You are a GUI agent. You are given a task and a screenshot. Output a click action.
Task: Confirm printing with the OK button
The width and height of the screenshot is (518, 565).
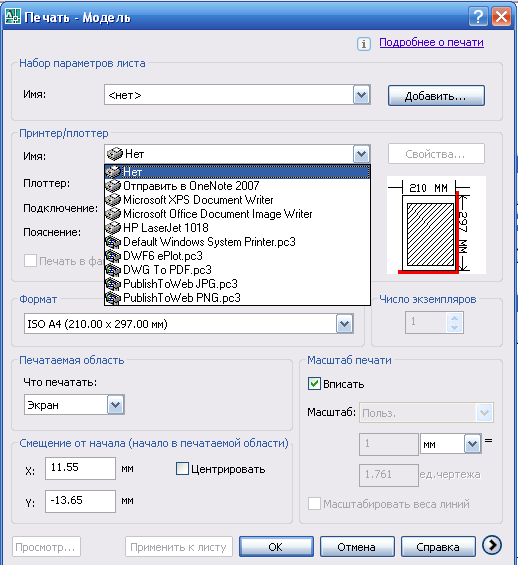tap(276, 547)
